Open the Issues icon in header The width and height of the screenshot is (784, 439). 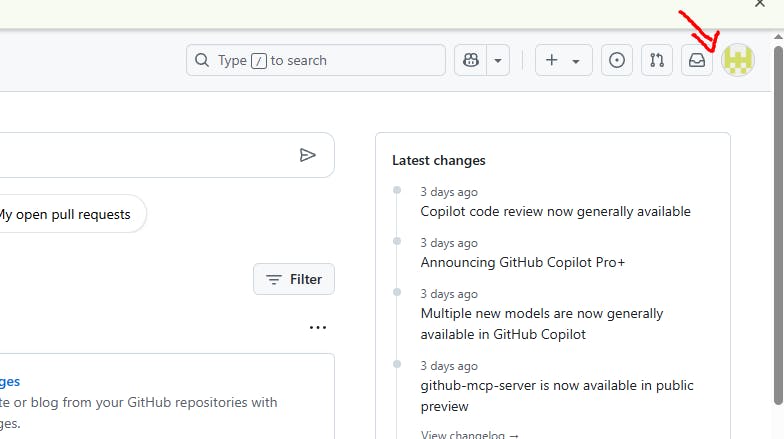616,60
